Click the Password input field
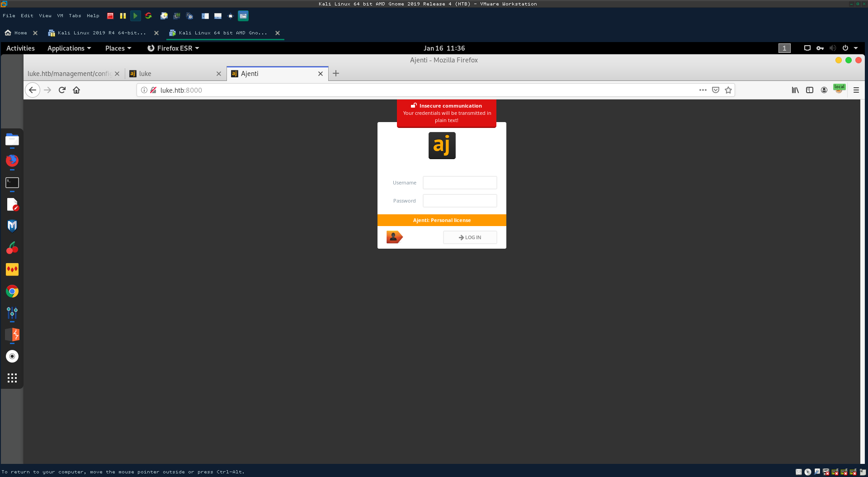868x477 pixels. tap(460, 201)
